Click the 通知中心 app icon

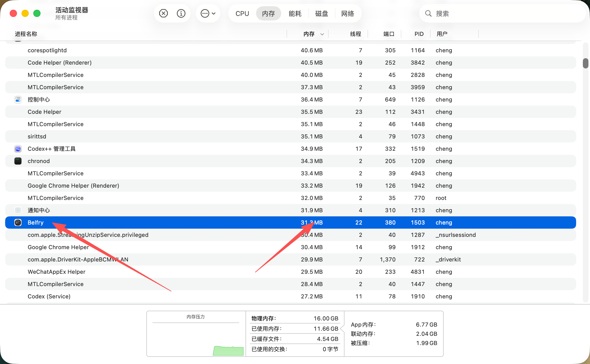coord(18,210)
